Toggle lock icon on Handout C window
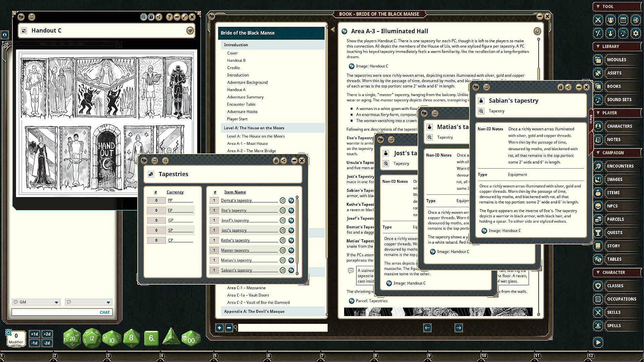Viewport: 644px width, 362px height. click(x=151, y=17)
